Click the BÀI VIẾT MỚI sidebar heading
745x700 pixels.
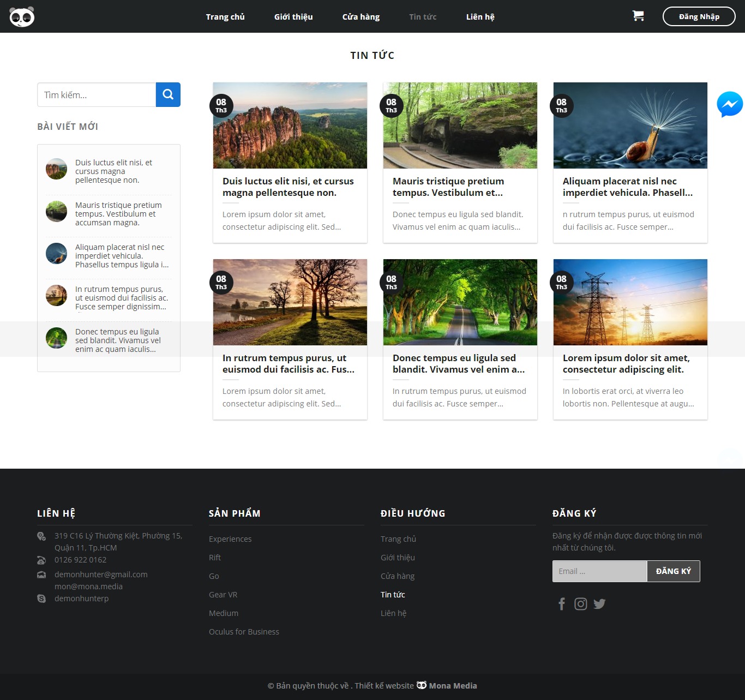click(68, 127)
